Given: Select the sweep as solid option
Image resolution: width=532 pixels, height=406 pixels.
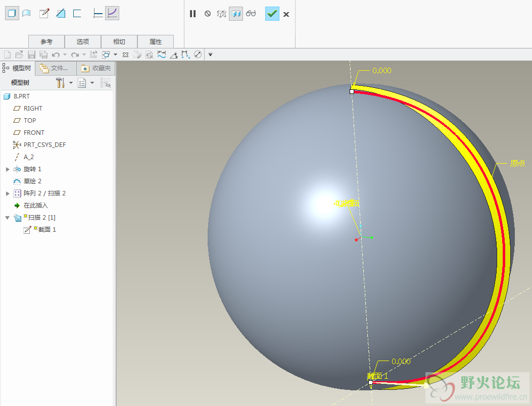Looking at the screenshot, I should (x=12, y=13).
